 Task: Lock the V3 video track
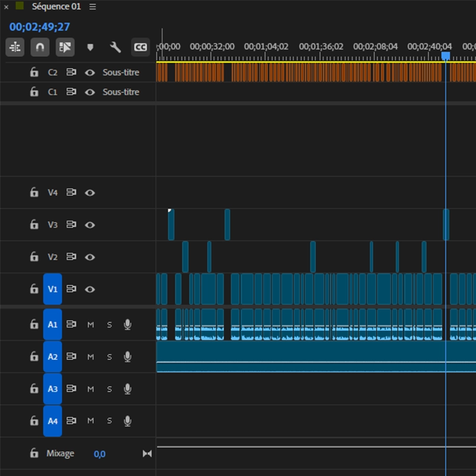pyautogui.click(x=35, y=225)
